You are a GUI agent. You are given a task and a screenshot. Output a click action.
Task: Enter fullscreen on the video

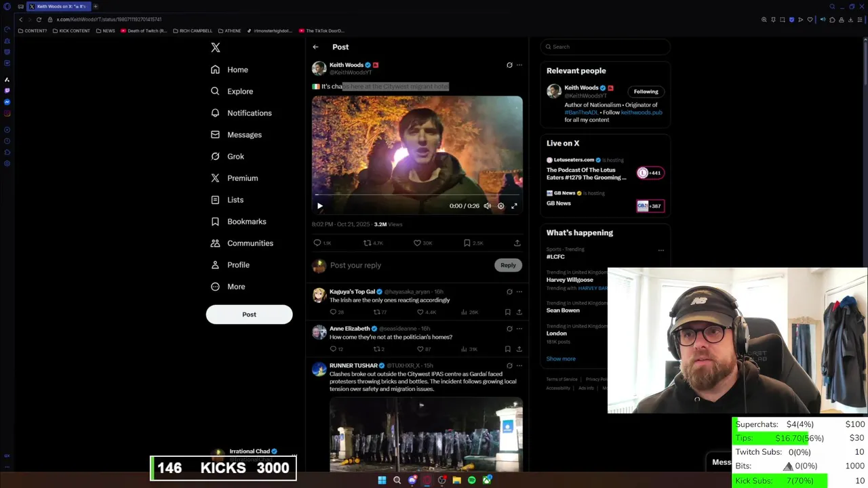click(x=514, y=206)
